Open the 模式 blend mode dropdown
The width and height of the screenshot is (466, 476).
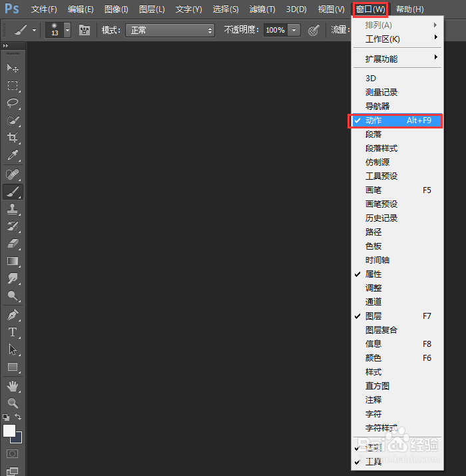170,31
